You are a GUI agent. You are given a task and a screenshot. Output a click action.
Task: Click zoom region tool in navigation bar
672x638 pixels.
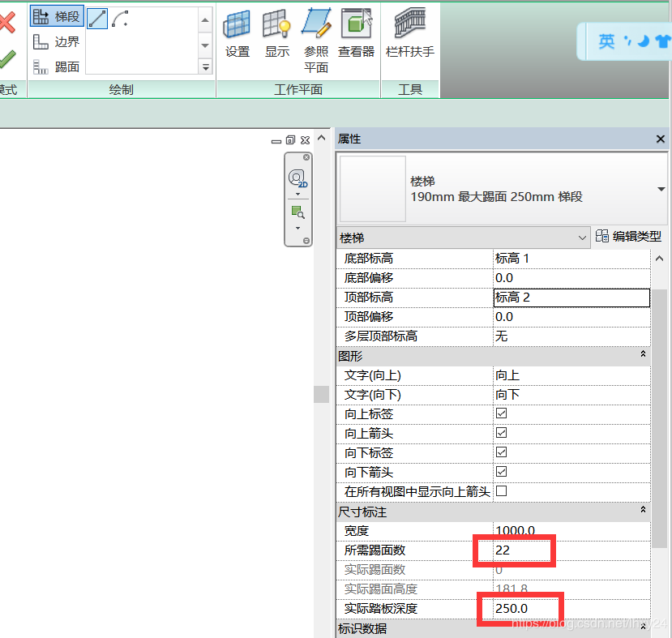point(297,212)
